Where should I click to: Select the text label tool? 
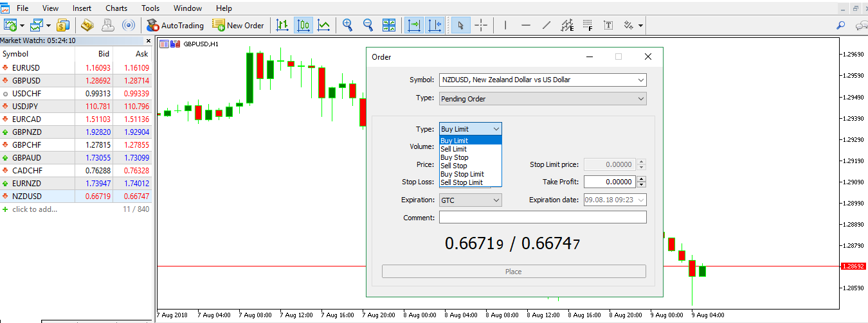pos(608,26)
